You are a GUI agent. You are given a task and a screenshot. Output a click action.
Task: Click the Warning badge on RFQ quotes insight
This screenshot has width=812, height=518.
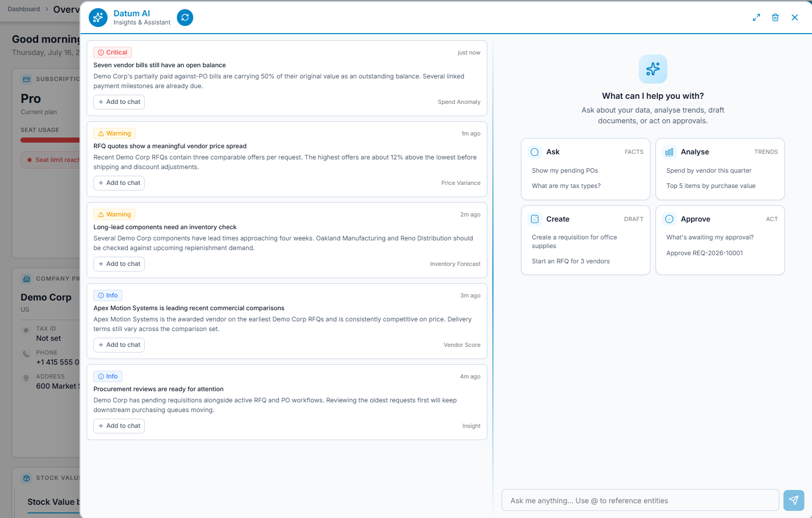pyautogui.click(x=114, y=133)
